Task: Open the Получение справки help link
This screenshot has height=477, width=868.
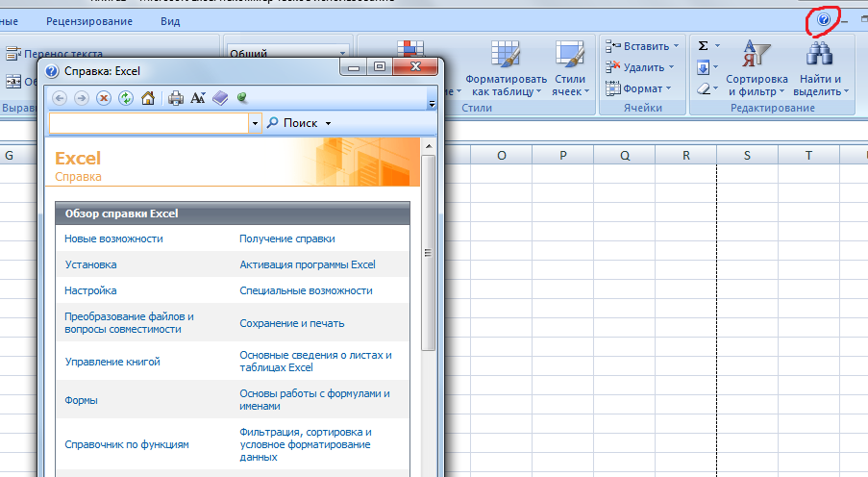Action: [286, 238]
